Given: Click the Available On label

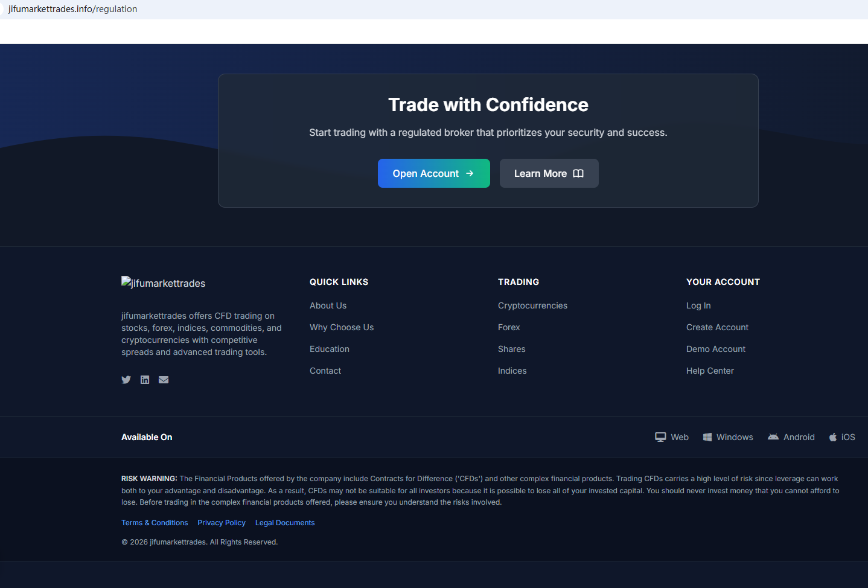Looking at the screenshot, I should [x=147, y=437].
